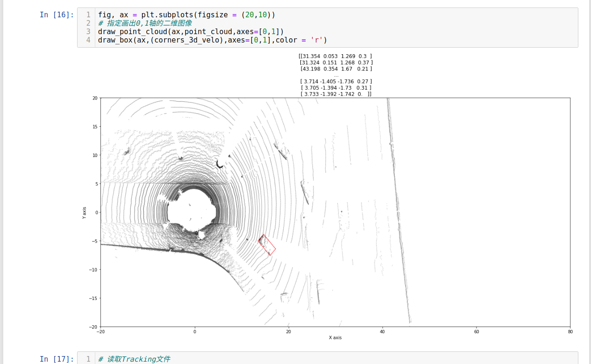Click the red bounding box in the plot
Screen dimensions: 591x364
point(267,244)
